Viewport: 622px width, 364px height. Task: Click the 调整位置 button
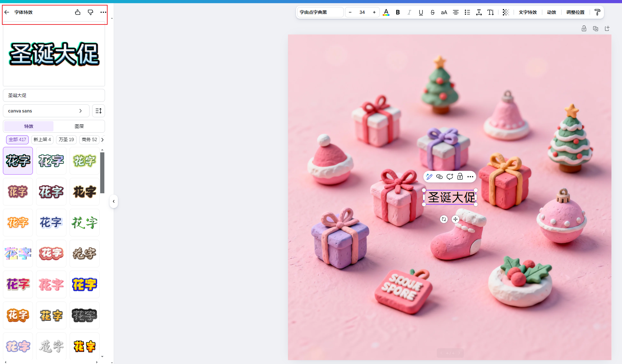click(575, 12)
